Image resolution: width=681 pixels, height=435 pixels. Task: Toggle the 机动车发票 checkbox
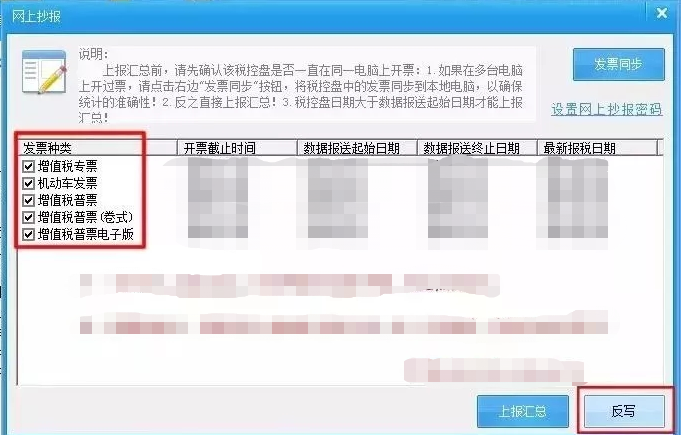tap(29, 183)
